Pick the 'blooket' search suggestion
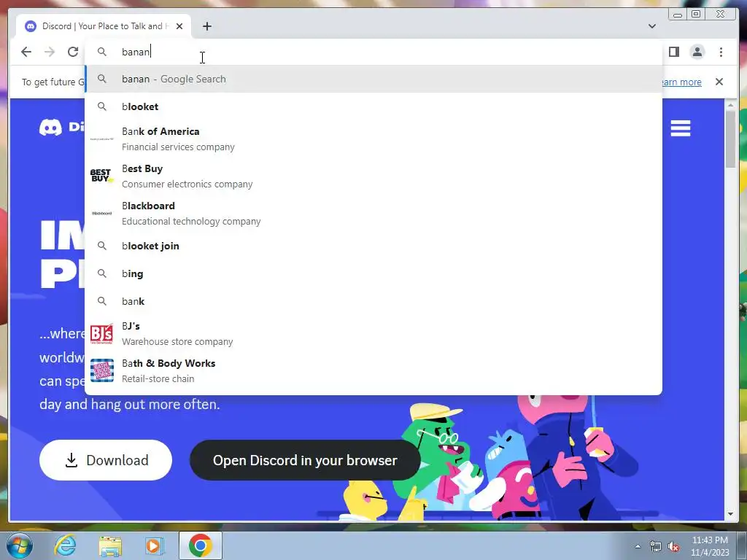The image size is (747, 560). tap(373, 106)
